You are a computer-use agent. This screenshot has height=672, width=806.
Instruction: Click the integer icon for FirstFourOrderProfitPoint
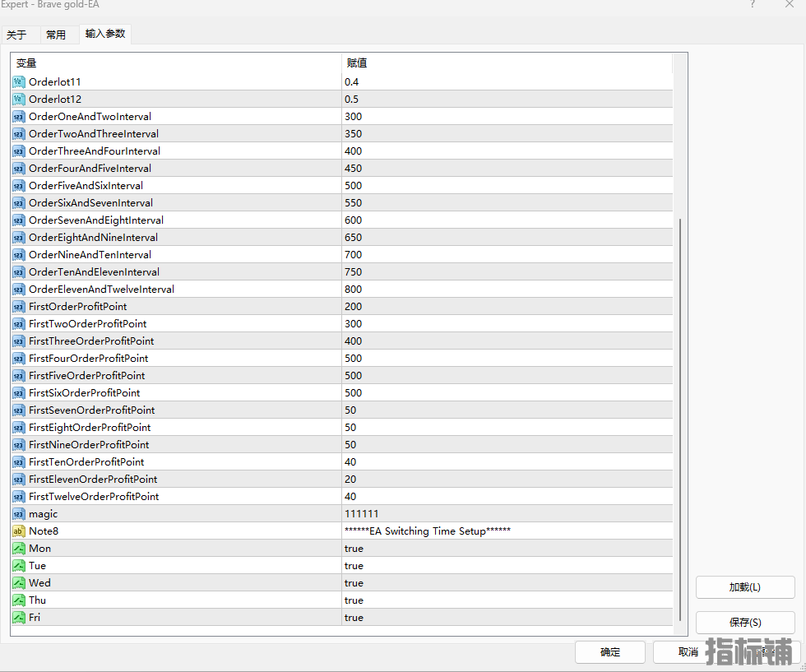18,359
